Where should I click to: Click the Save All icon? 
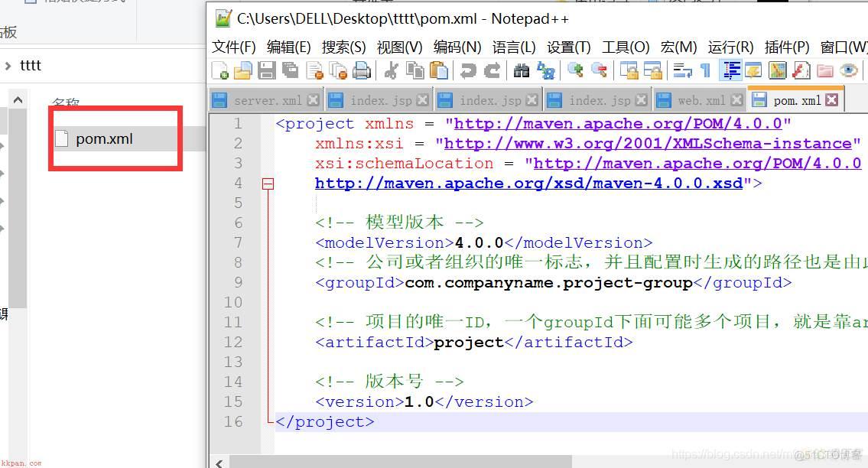coord(290,70)
